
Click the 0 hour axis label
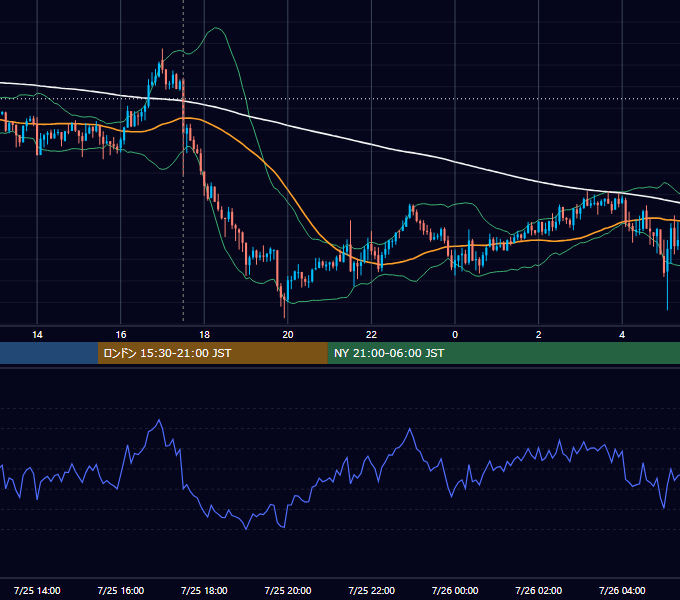[455, 335]
